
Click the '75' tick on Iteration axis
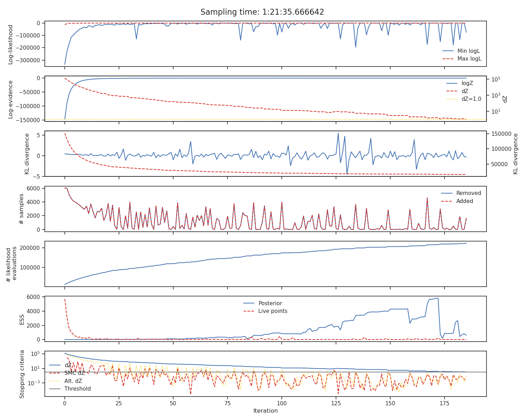227,403
